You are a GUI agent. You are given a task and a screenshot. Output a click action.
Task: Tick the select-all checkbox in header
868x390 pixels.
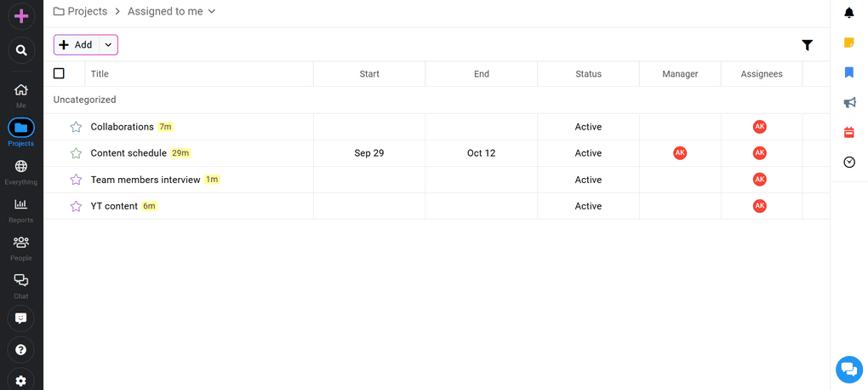click(59, 73)
